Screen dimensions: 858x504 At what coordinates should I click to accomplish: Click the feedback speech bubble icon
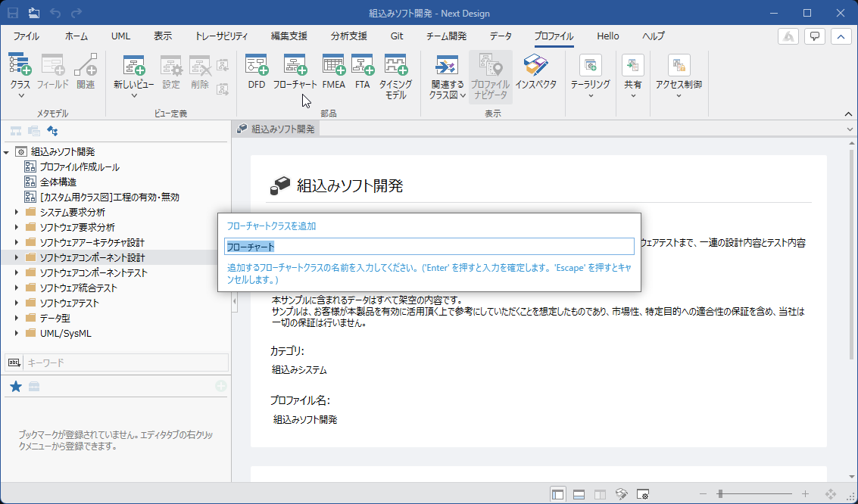pyautogui.click(x=815, y=36)
